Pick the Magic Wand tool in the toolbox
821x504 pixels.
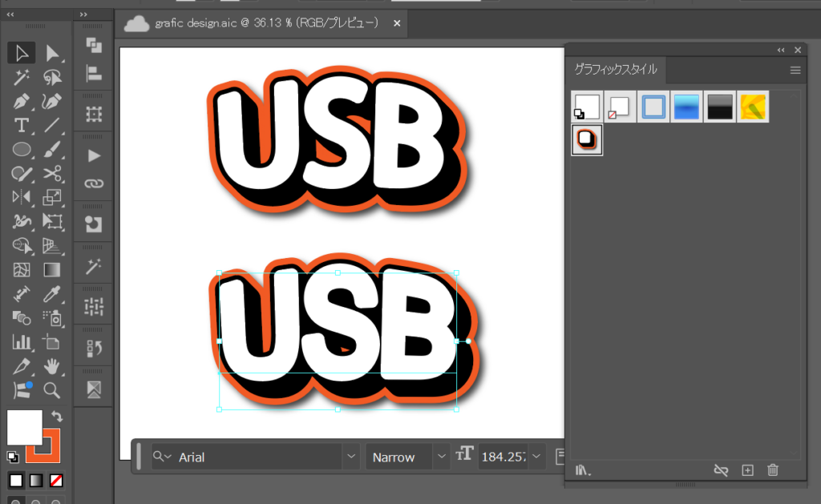(x=22, y=78)
